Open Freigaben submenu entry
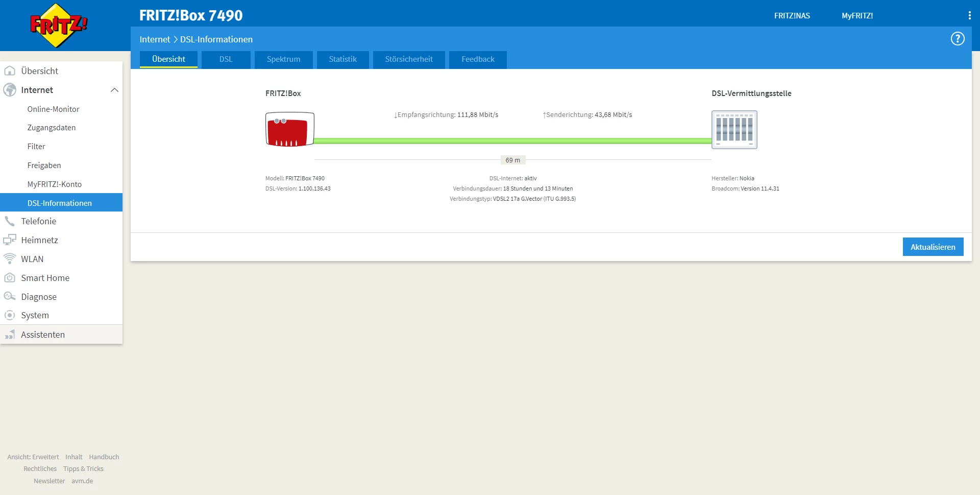Screen dimensions: 980x495 pyautogui.click(x=61, y=166)
